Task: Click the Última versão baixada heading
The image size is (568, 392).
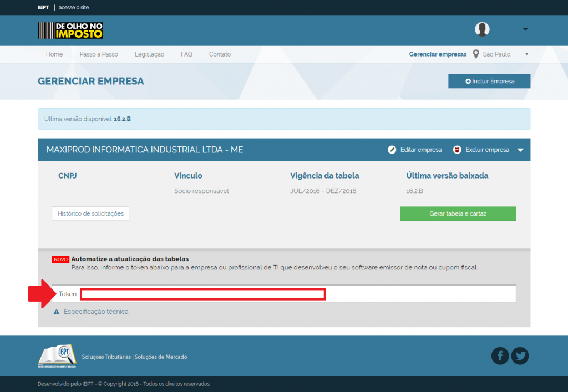Action: 448,176
